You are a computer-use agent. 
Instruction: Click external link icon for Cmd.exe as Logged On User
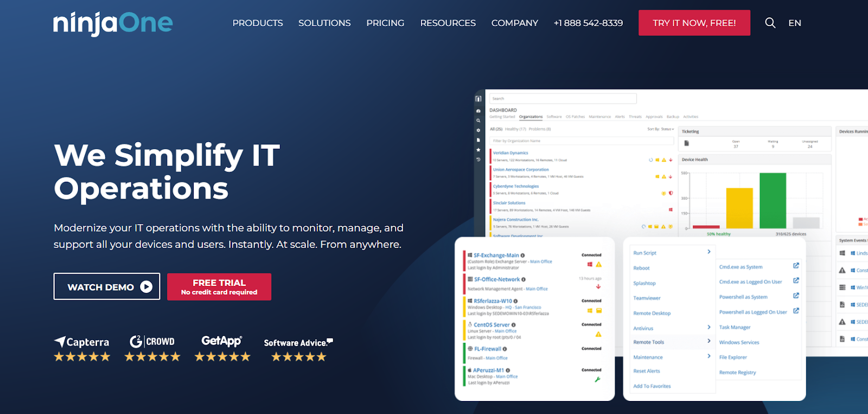[x=796, y=281]
